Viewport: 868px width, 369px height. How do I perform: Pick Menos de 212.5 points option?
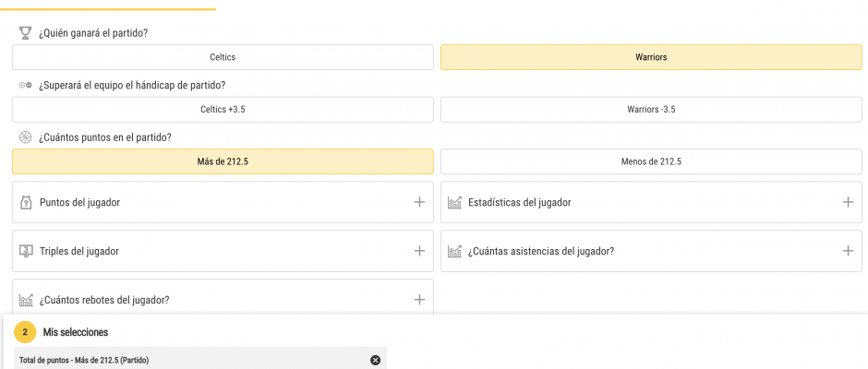(651, 161)
